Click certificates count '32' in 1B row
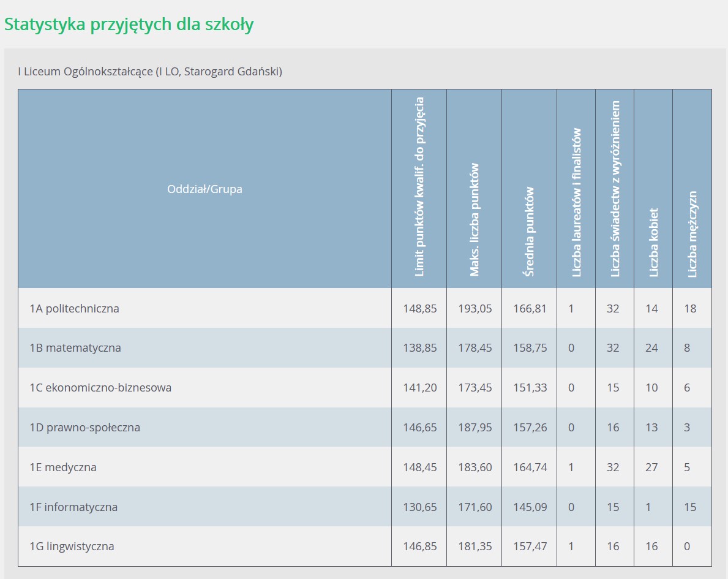Image resolution: width=728 pixels, height=579 pixels. [x=613, y=348]
